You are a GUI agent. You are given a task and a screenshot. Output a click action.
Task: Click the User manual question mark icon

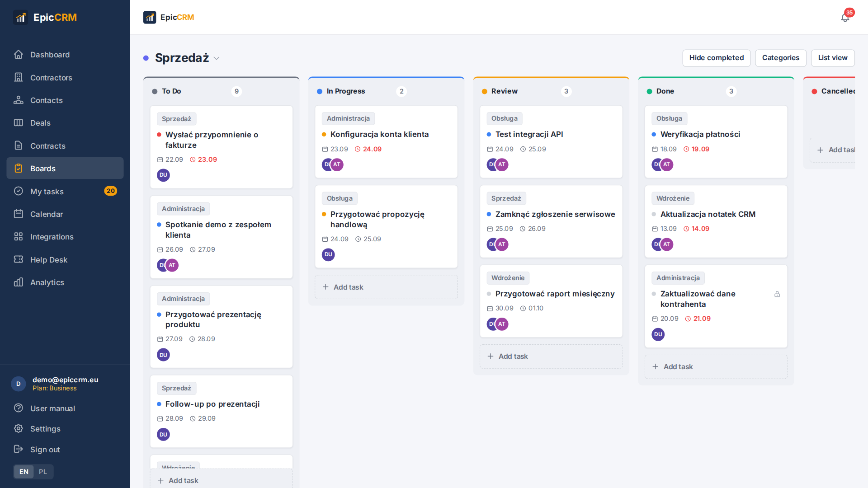click(19, 408)
